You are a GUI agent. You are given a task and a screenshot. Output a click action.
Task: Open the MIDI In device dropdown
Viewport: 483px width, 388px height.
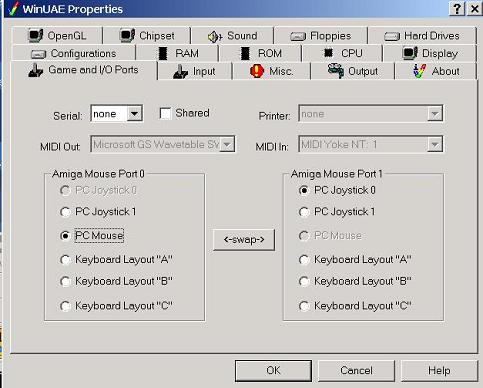coord(435,144)
